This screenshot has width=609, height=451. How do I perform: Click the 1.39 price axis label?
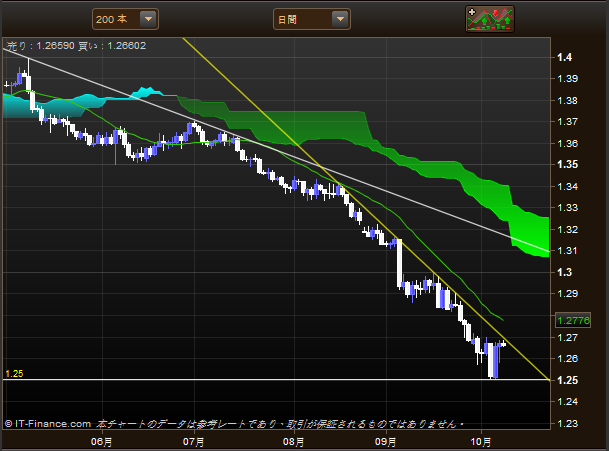click(567, 79)
